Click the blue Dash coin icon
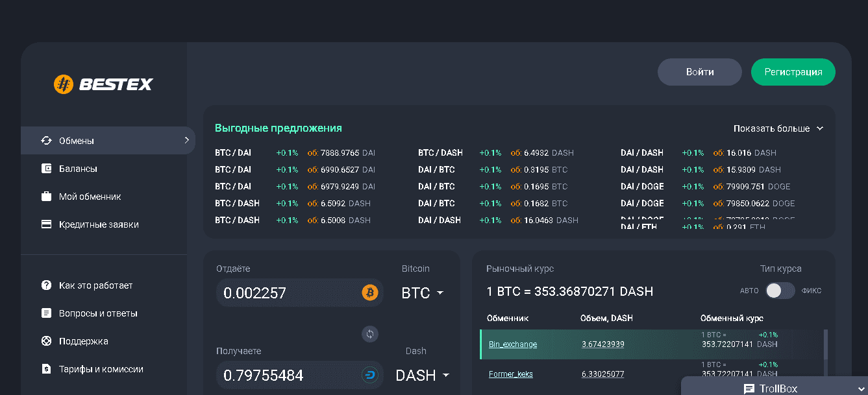The image size is (868, 395). point(370,376)
